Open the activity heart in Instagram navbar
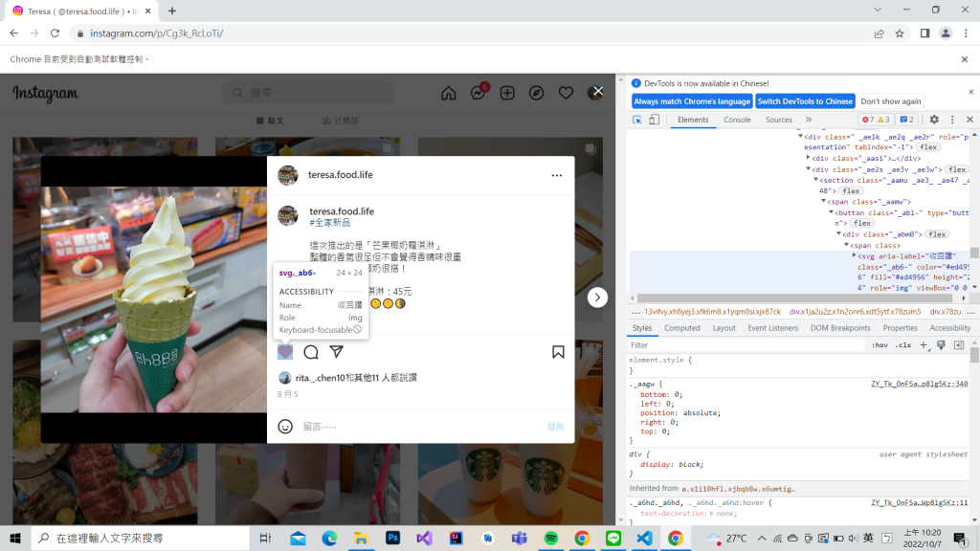980x551 pixels. (x=566, y=93)
